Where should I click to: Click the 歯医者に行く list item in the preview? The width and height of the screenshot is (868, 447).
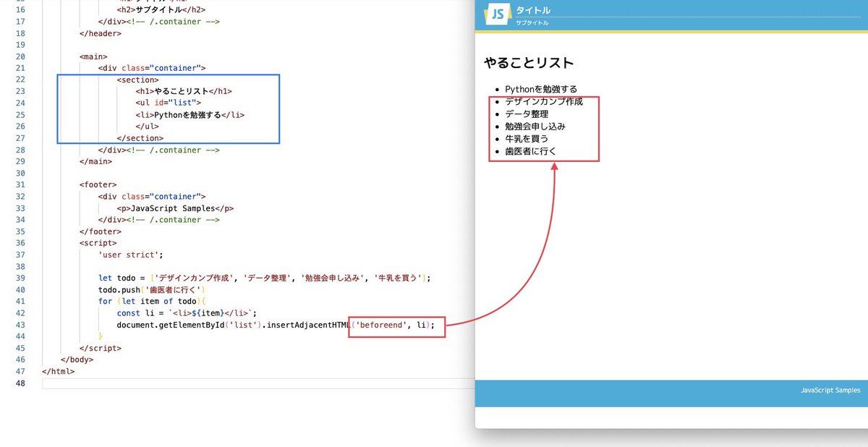pos(531,150)
